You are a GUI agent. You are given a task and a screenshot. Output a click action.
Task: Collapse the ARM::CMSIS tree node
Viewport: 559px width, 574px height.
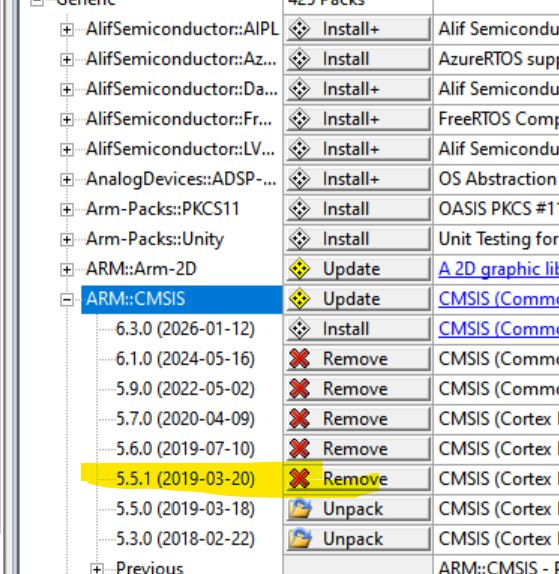67,300
